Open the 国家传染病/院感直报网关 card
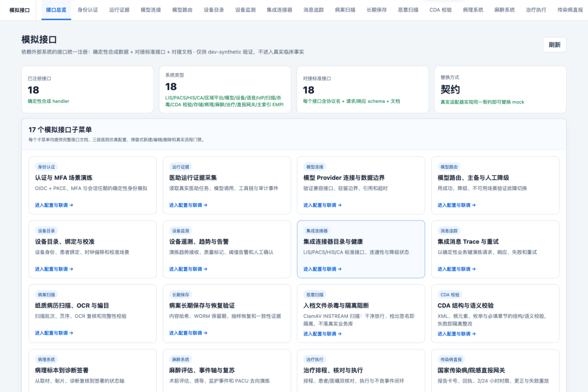 tap(495, 371)
